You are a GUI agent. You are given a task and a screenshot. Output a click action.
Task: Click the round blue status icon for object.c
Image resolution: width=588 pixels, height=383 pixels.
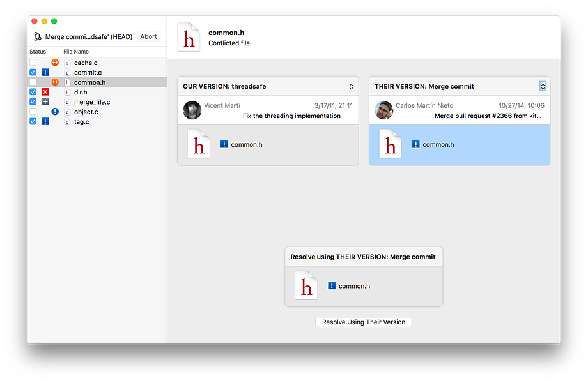(x=55, y=112)
